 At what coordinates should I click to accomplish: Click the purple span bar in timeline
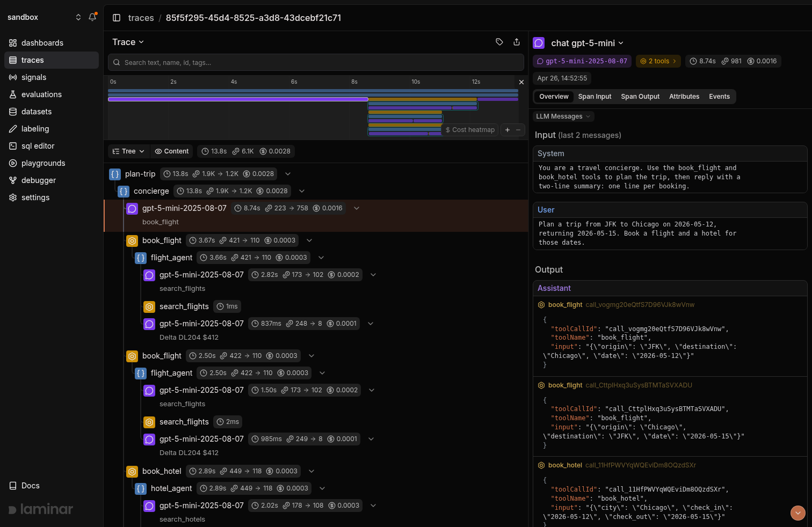[238, 99]
